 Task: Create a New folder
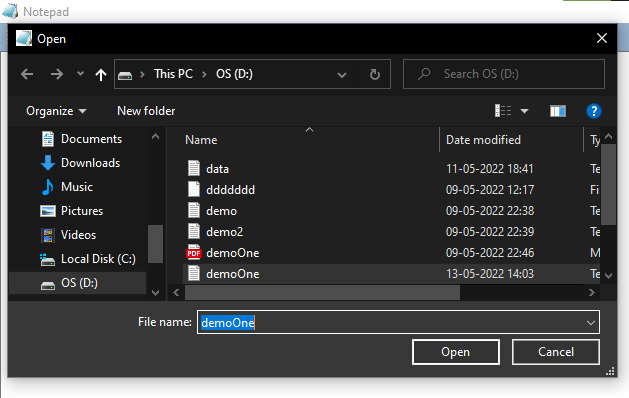[x=146, y=111]
